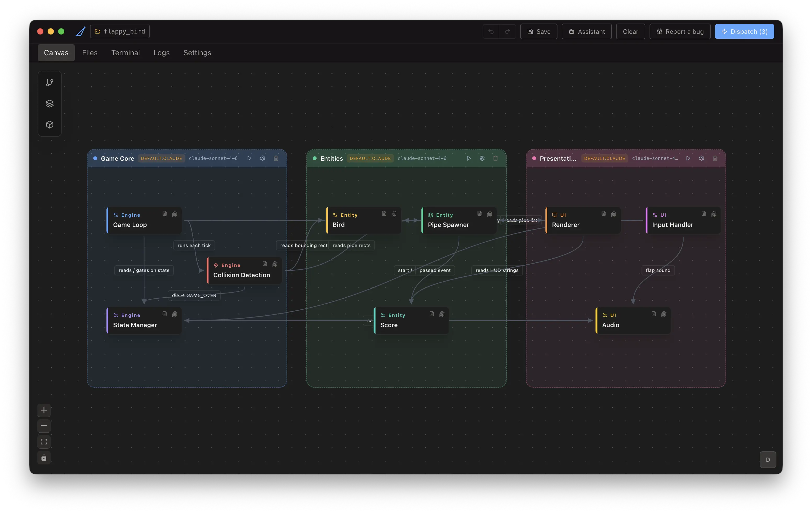Delete the Game Loop node
This screenshot has height=513, width=812.
175,214
